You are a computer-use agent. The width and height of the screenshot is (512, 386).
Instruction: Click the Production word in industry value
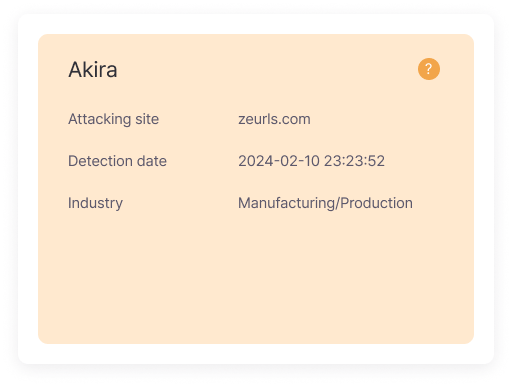[376, 203]
